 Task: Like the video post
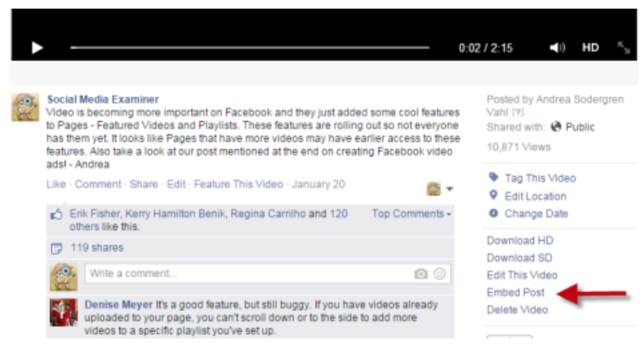[56, 184]
